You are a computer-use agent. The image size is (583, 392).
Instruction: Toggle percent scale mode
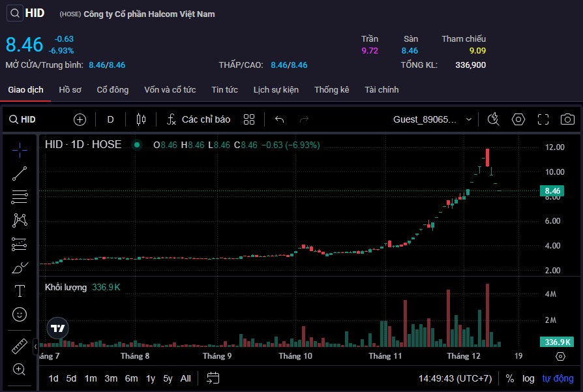coord(509,378)
